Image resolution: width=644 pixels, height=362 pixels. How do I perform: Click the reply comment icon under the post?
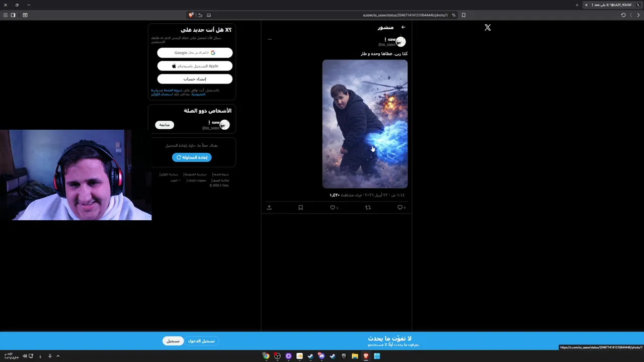point(400,207)
